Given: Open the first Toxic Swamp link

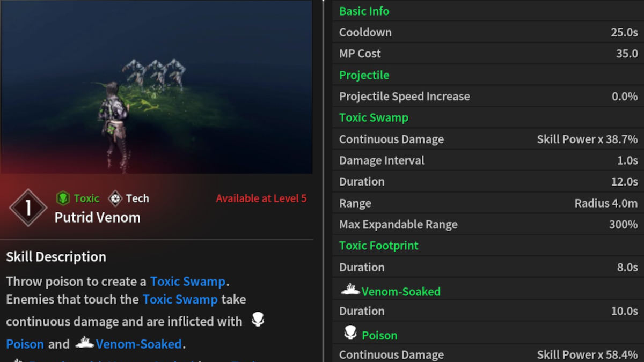Looking at the screenshot, I should point(188,282).
